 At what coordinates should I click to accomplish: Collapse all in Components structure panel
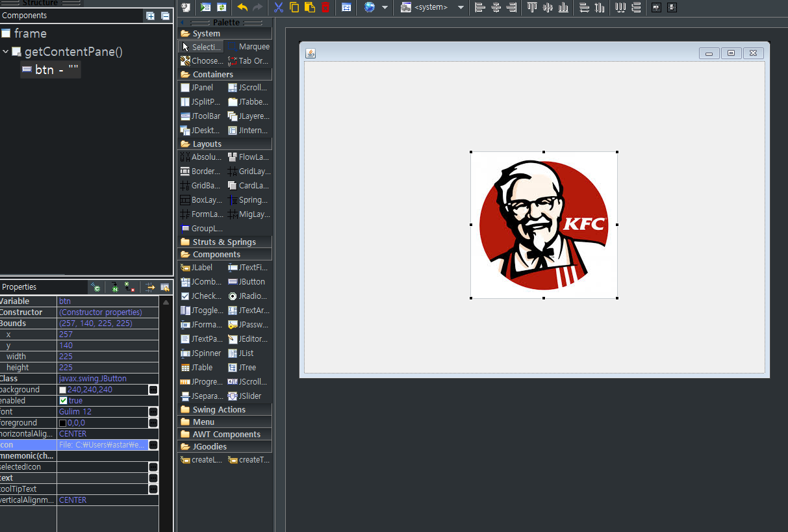pos(165,16)
